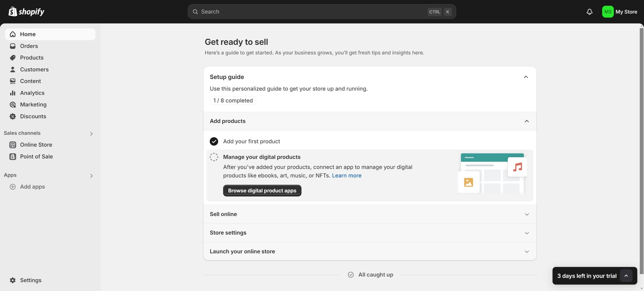644x291 pixels.
Task: Open the Analytics section
Action: click(32, 93)
